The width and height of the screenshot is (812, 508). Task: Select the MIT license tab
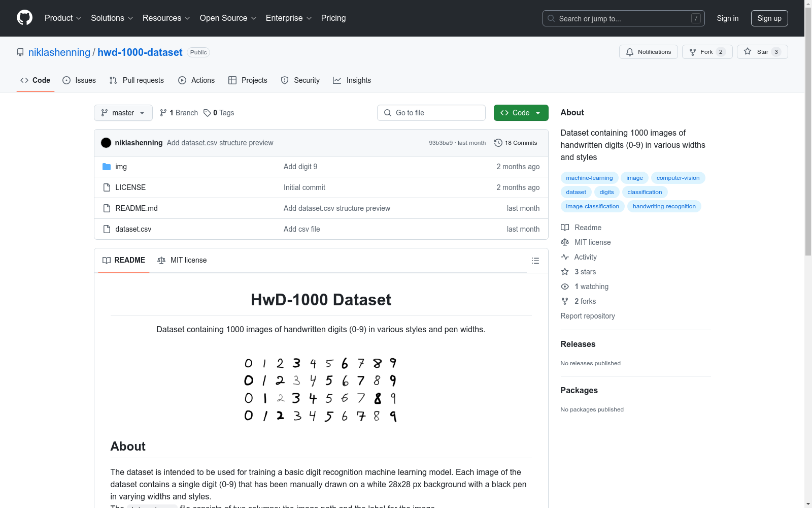[182, 260]
